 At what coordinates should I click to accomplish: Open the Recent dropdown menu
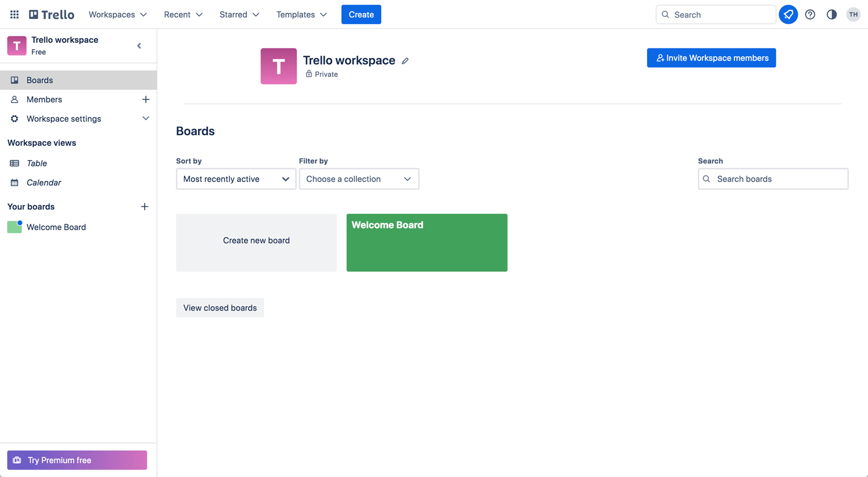click(x=183, y=14)
